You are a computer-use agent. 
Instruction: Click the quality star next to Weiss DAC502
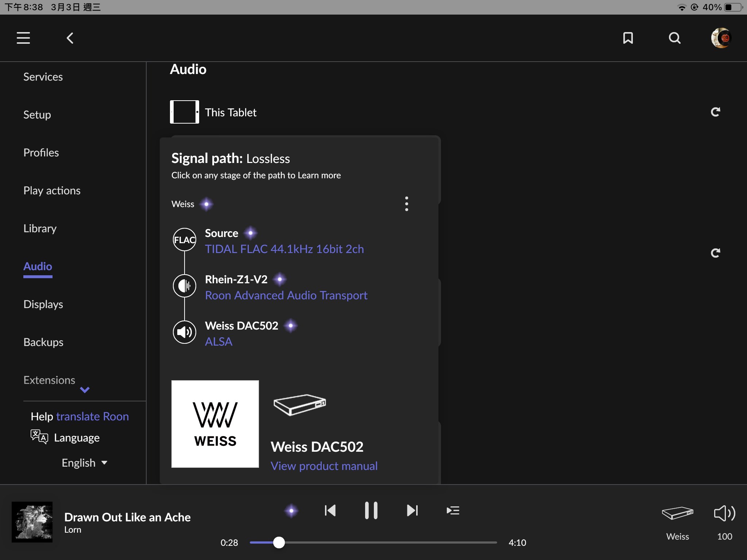click(291, 326)
